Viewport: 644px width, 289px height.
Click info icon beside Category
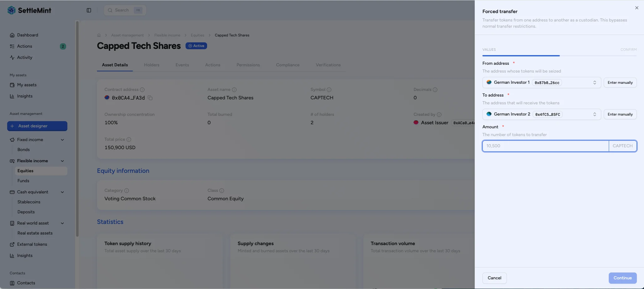click(127, 191)
